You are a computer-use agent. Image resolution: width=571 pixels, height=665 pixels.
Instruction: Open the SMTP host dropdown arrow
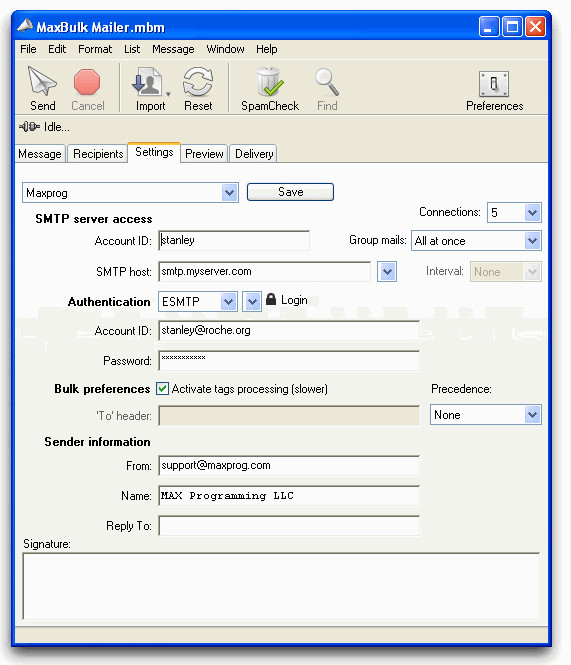(x=387, y=271)
